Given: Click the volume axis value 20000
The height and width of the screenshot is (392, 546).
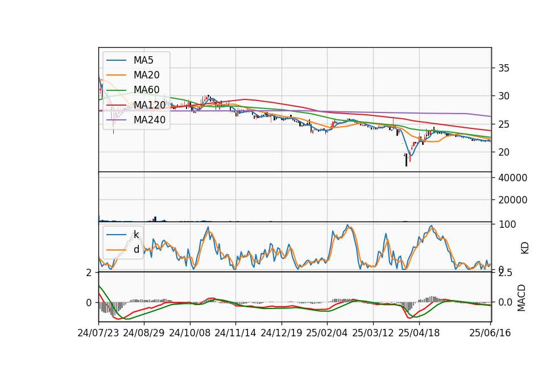Looking at the screenshot, I should (513, 200).
